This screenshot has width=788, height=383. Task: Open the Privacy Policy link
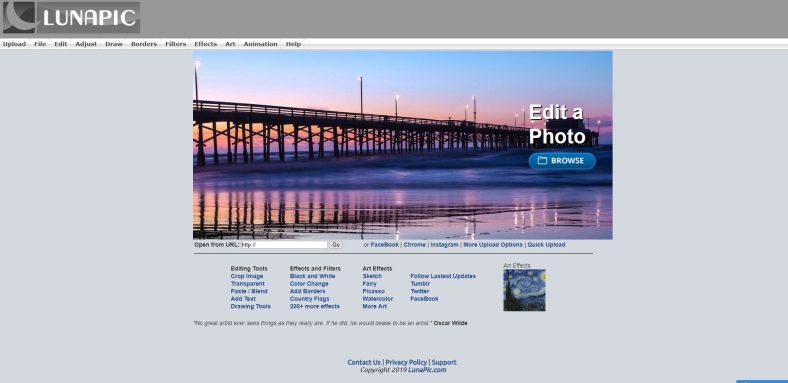click(406, 362)
